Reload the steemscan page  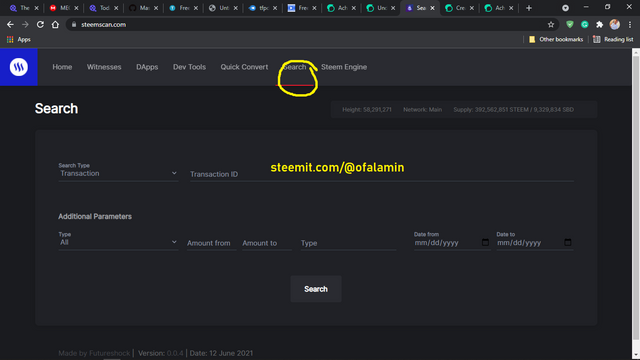[40, 24]
